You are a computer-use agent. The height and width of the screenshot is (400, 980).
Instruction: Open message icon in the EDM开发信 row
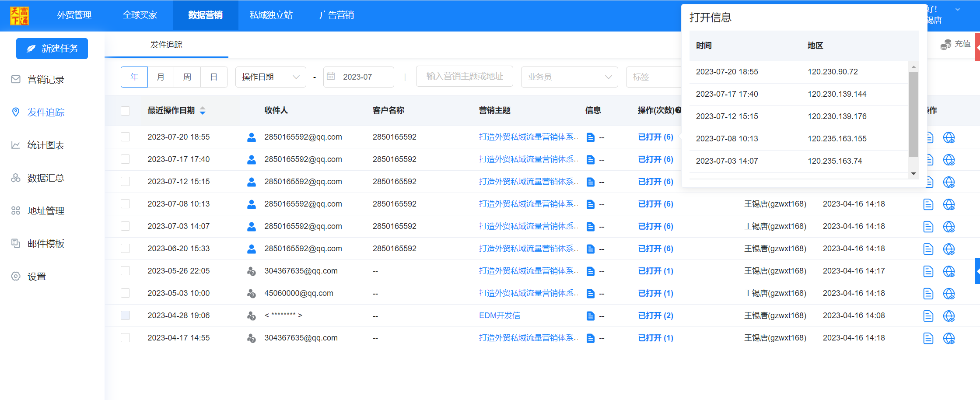point(590,316)
